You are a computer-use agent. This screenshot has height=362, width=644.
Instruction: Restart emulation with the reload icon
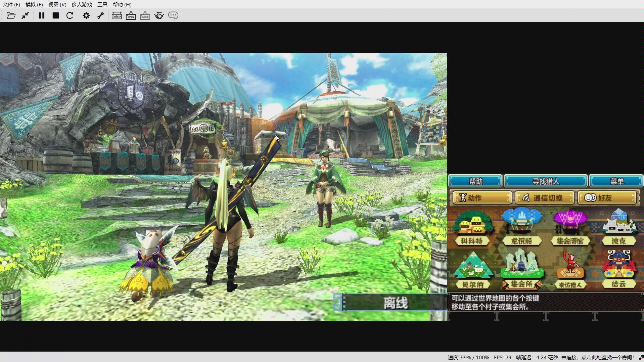pos(70,15)
